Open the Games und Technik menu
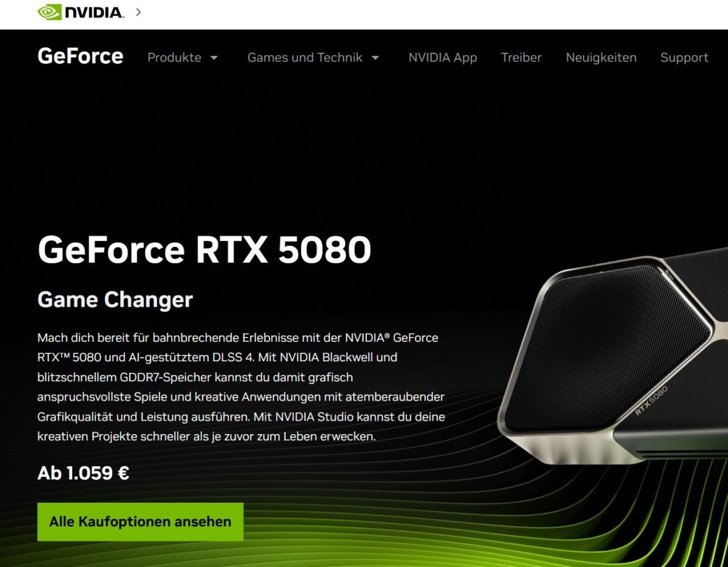Screen dimensions: 728x567 [305, 58]
